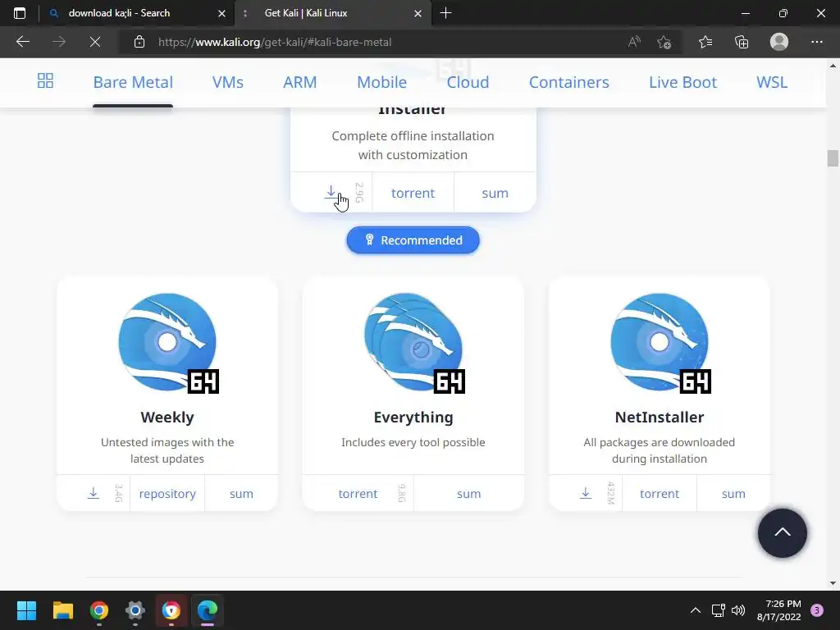Open the Weekly sum link
Screen dimensions: 840x630
click(241, 493)
